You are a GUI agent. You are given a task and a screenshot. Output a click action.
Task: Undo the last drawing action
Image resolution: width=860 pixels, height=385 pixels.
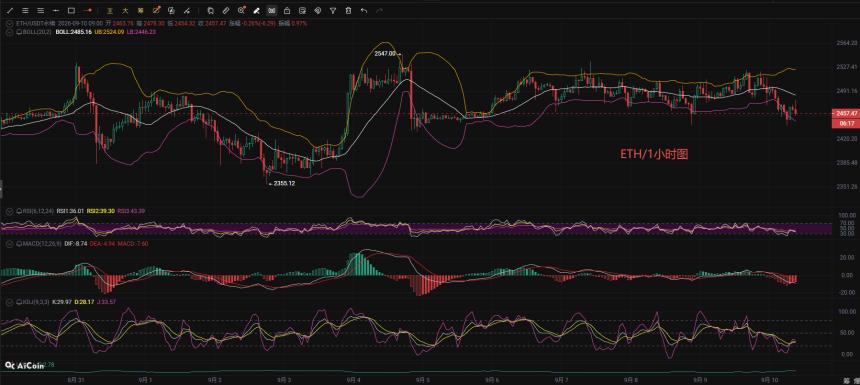(x=364, y=10)
